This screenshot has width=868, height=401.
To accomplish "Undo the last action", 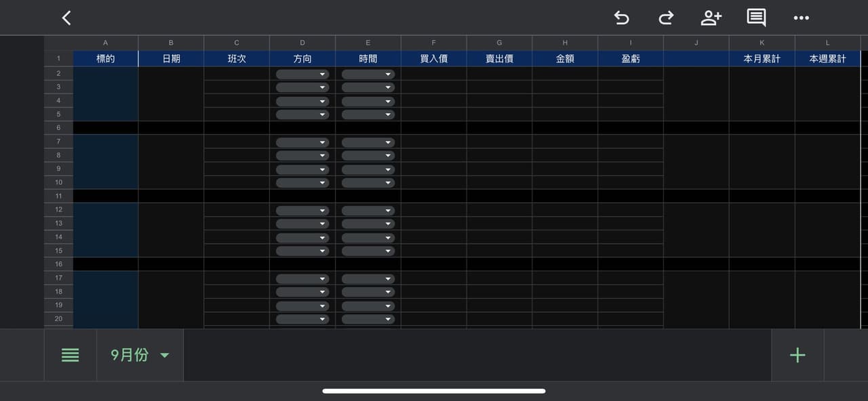I will point(621,18).
